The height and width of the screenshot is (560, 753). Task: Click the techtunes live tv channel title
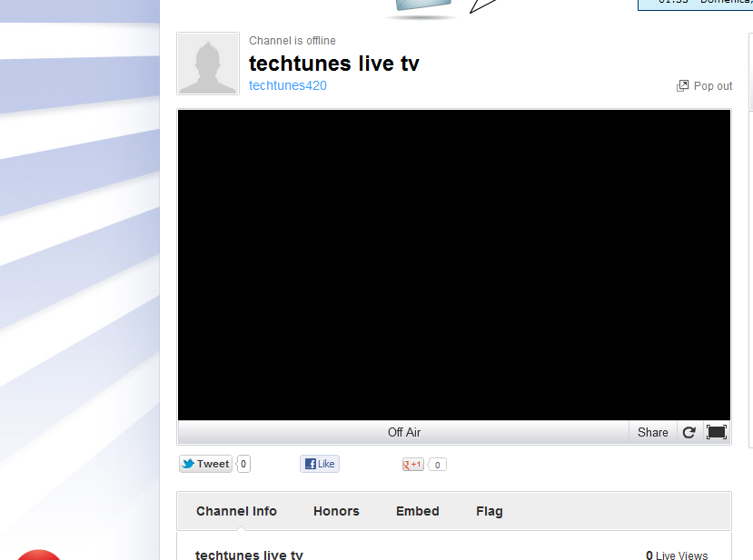click(x=333, y=64)
